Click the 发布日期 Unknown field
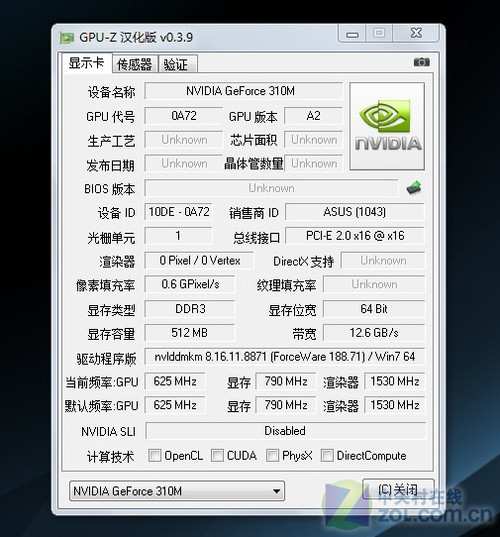This screenshot has height=537, width=500. pyautogui.click(x=184, y=163)
